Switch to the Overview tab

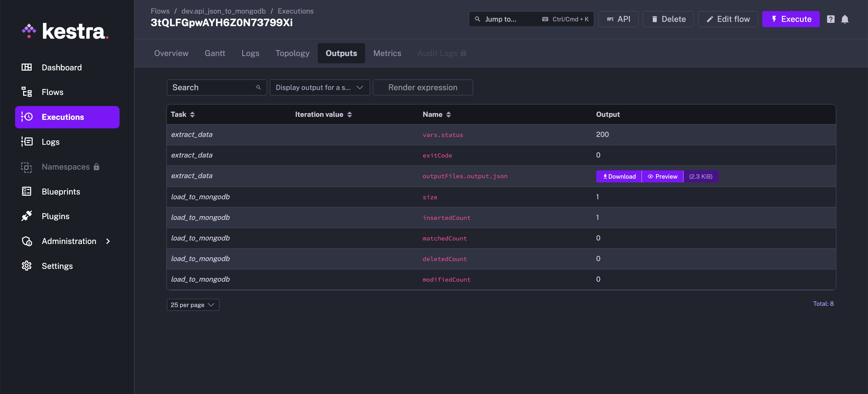click(171, 53)
